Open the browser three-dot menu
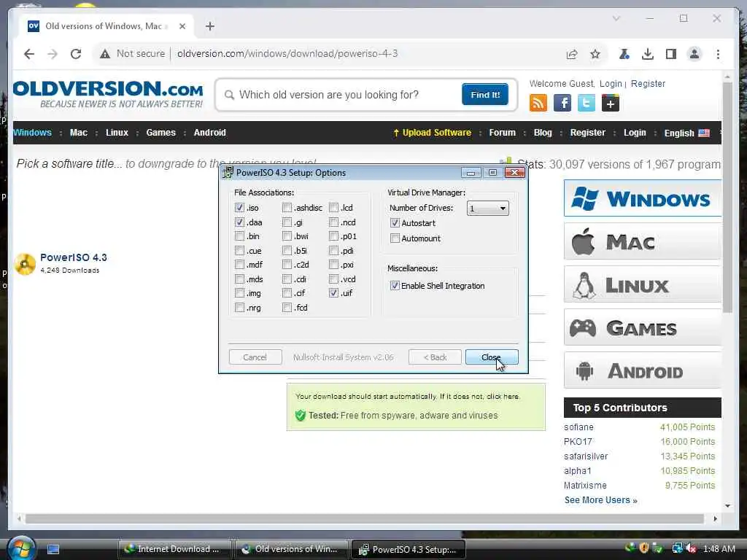The width and height of the screenshot is (747, 560). click(x=718, y=54)
